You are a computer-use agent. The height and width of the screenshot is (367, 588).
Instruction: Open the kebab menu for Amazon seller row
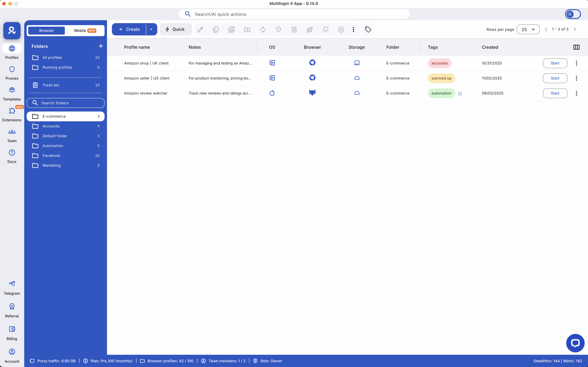[576, 78]
